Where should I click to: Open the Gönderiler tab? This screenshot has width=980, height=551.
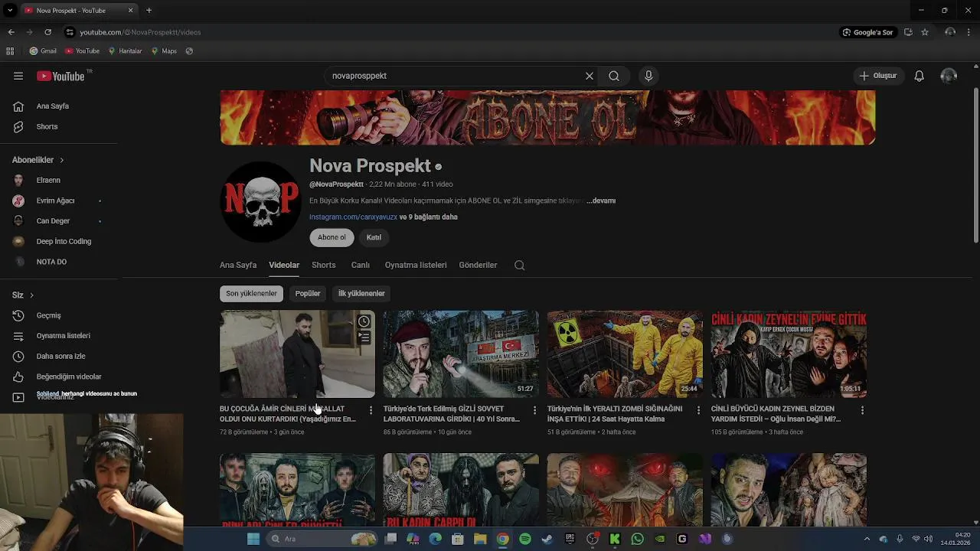pos(478,265)
